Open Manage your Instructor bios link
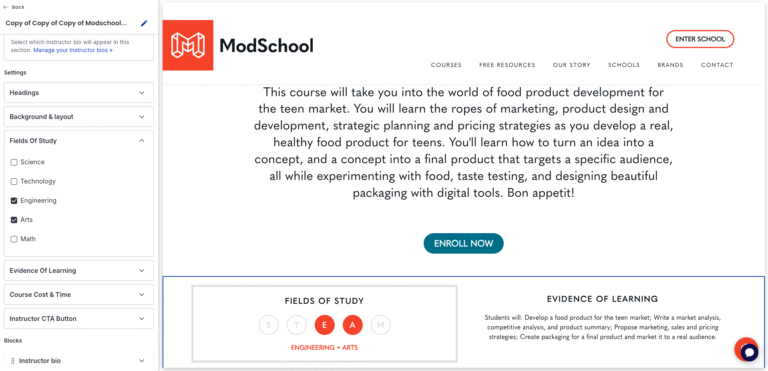Image resolution: width=768 pixels, height=371 pixels. click(x=73, y=50)
